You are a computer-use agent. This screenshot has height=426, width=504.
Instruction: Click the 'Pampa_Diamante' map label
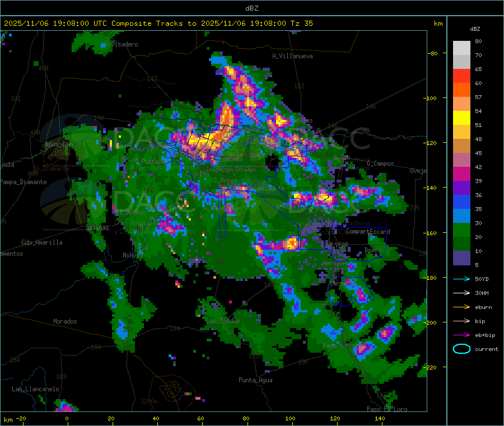[x=23, y=182]
